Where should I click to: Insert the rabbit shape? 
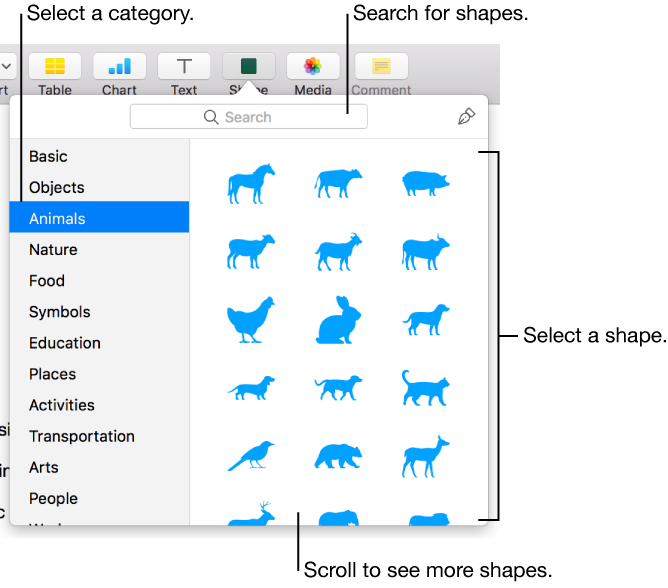[338, 320]
